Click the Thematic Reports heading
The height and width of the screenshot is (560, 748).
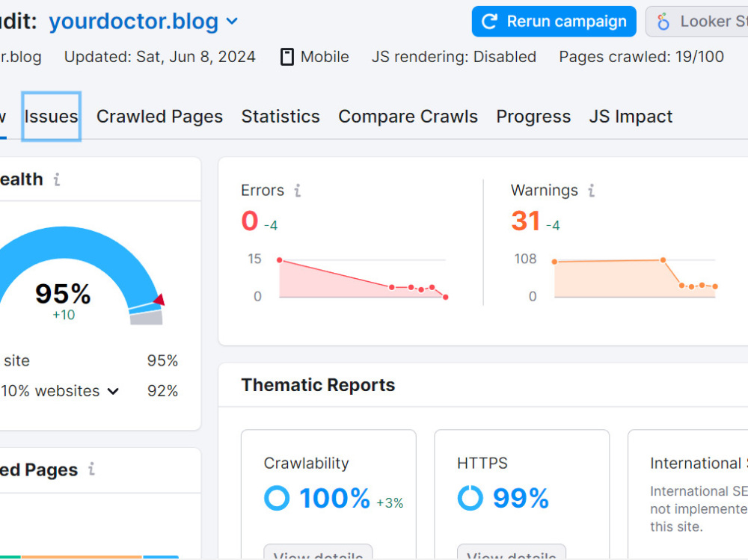tap(318, 385)
